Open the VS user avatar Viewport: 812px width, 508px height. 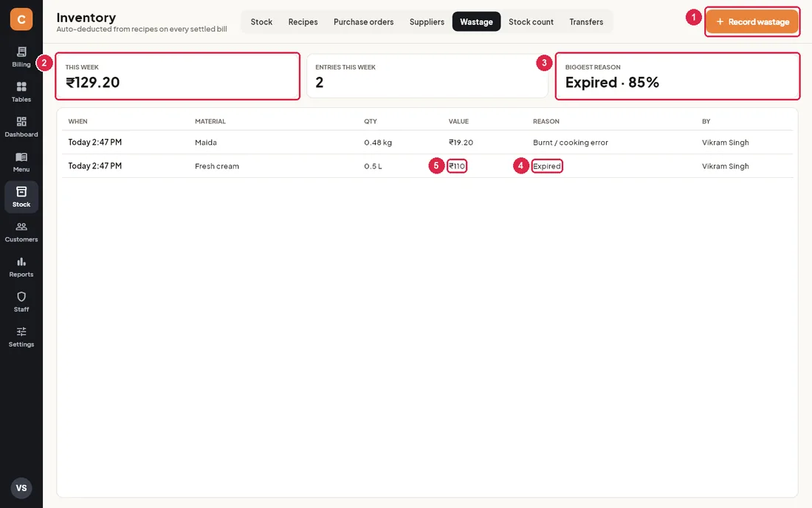tap(21, 488)
